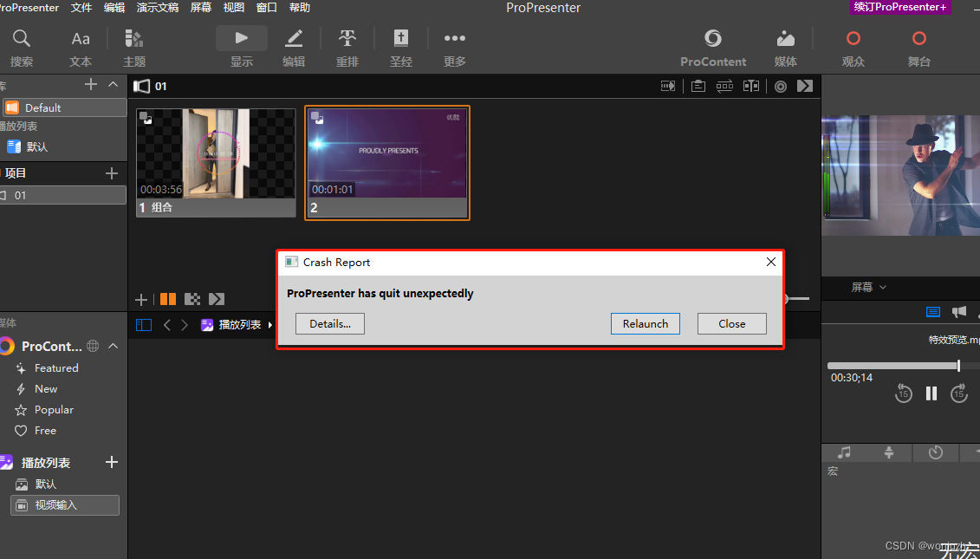Screen dimensions: 980x559
Task: Click the ProContent globe icon
Action: tap(93, 346)
